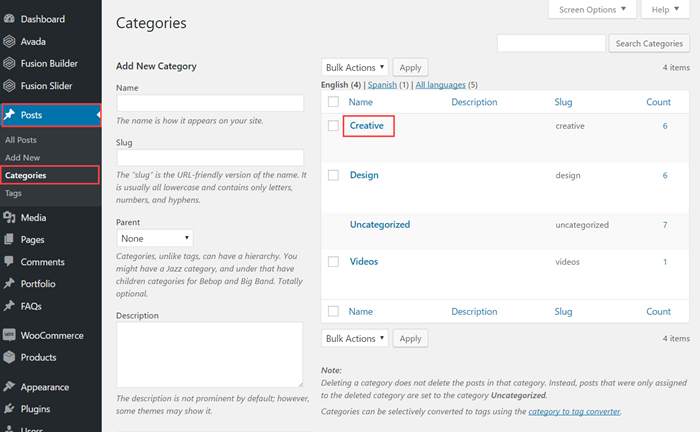Click the Products box icon

(x=9, y=357)
